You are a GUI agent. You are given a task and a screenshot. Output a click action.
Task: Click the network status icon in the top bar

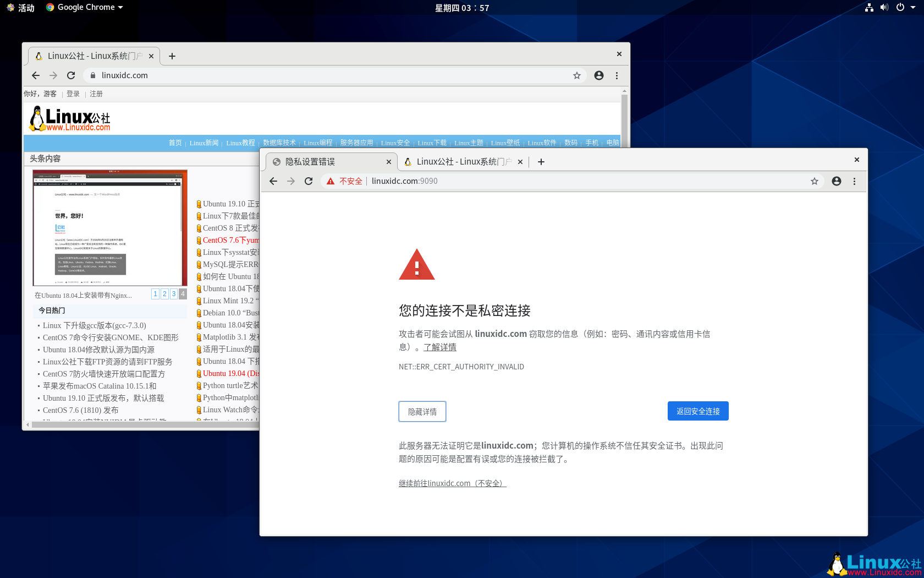pyautogui.click(x=869, y=7)
